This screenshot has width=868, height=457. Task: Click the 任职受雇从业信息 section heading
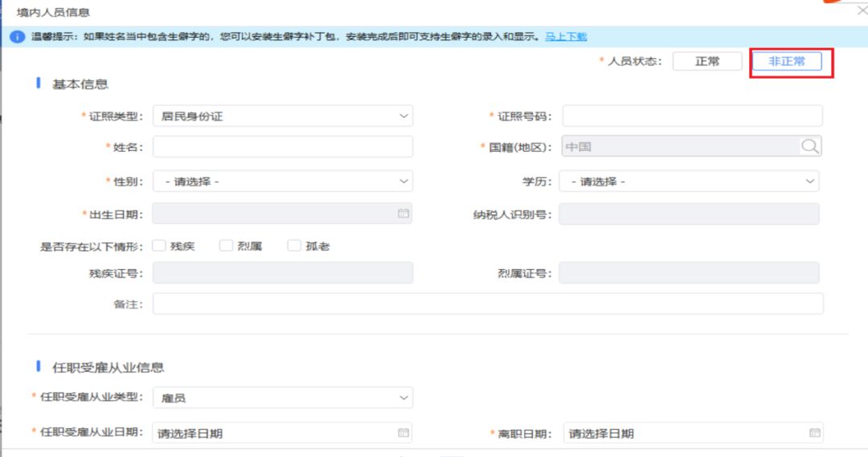click(108, 367)
